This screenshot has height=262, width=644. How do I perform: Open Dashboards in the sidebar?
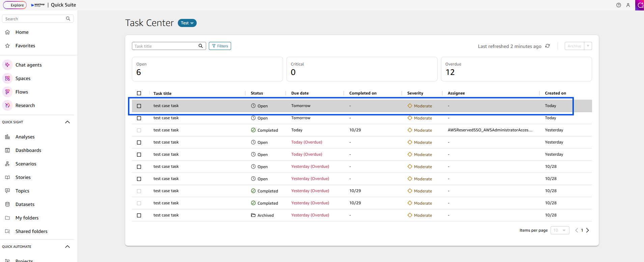click(x=28, y=150)
